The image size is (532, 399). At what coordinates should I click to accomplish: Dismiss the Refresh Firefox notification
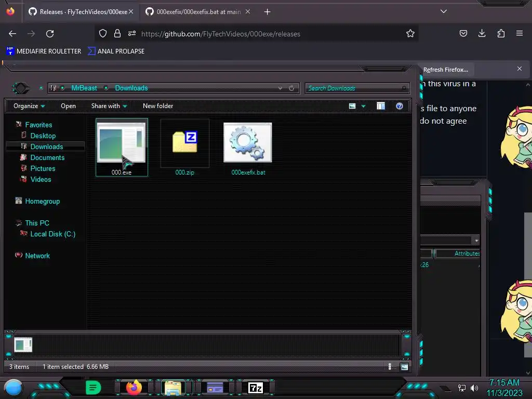(520, 69)
